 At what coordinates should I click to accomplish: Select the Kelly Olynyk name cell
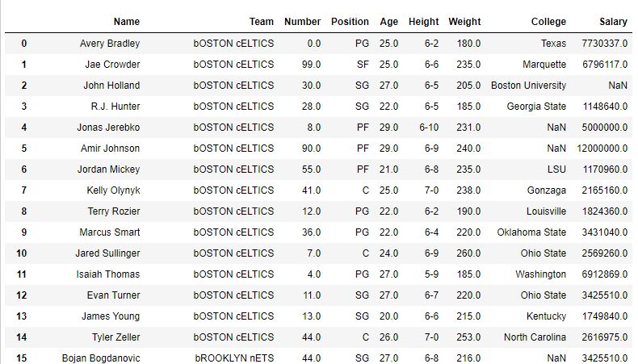click(x=113, y=190)
